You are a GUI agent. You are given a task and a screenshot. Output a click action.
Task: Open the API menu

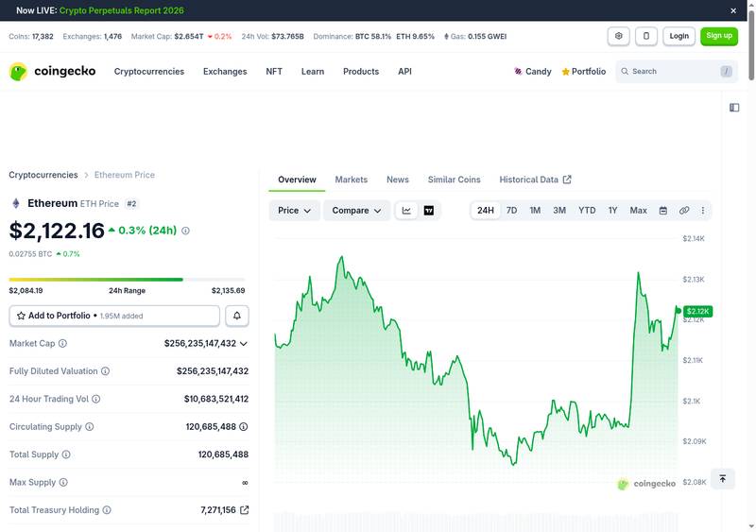tap(404, 72)
